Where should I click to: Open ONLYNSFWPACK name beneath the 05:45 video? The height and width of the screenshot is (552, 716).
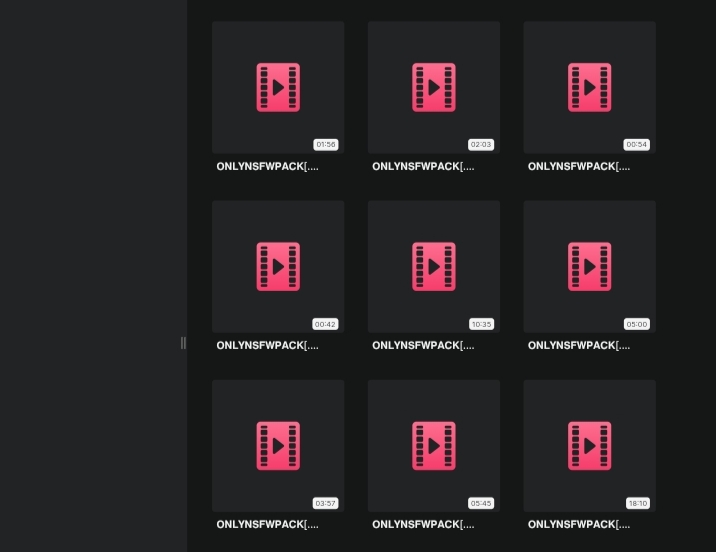[x=423, y=525]
